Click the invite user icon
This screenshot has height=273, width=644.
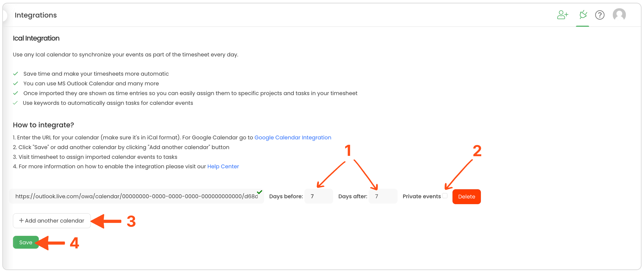point(562,15)
